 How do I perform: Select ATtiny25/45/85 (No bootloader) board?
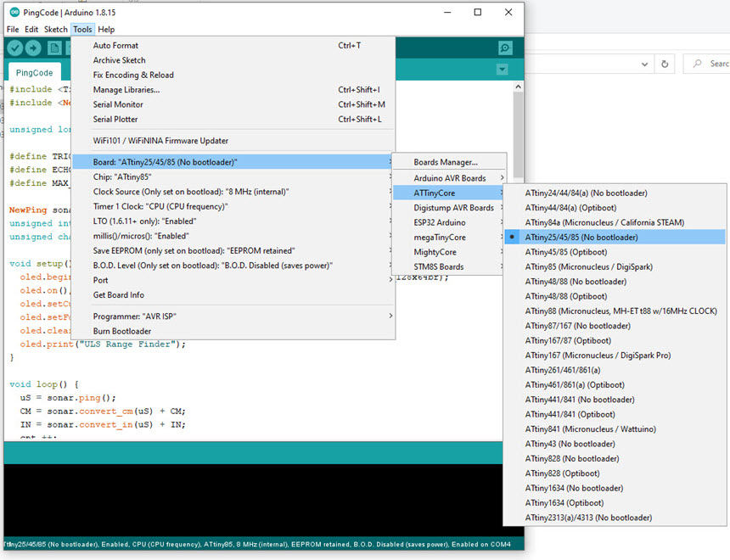(581, 238)
